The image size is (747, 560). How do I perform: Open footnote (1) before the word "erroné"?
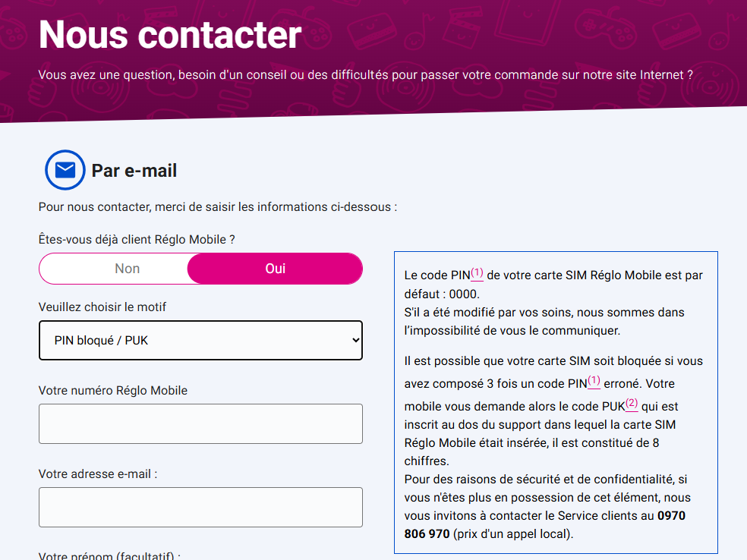click(594, 381)
